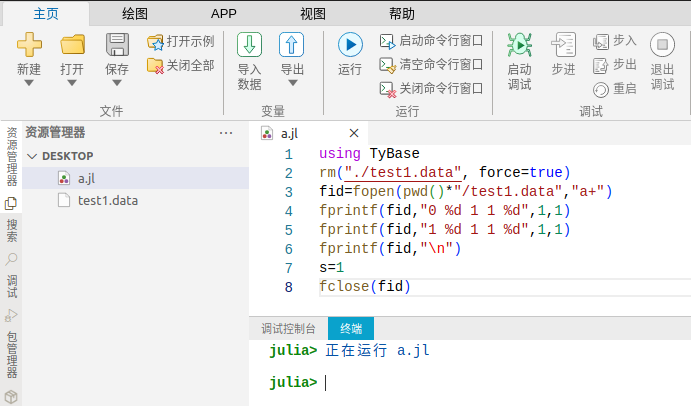Click editor line number 1
Screen dimensions: 691x406
[289, 154]
